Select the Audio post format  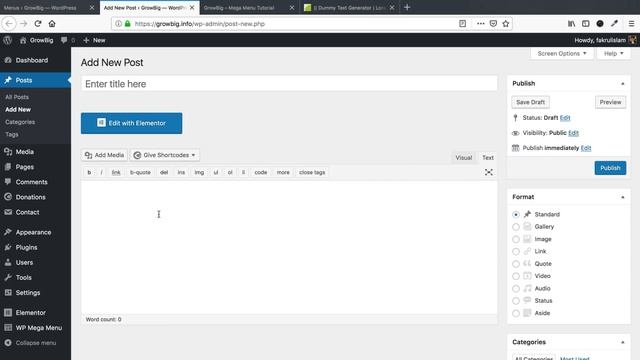(516, 289)
